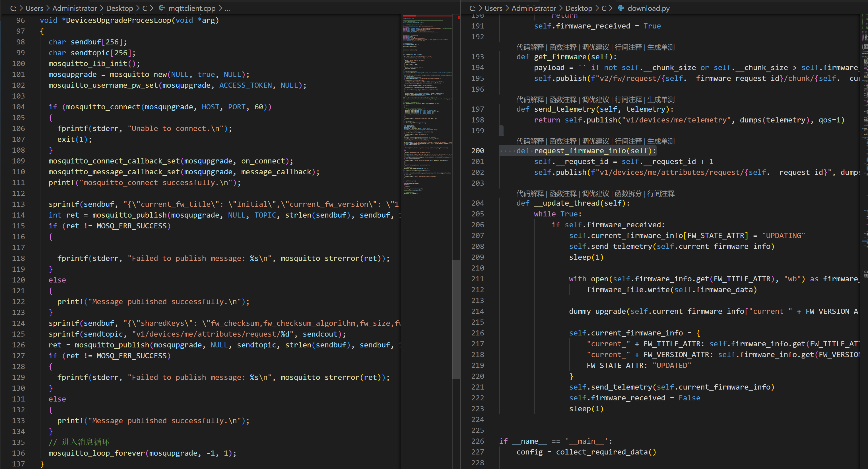Click line number 104 in left gutter
The width and height of the screenshot is (868, 469).
(18, 107)
